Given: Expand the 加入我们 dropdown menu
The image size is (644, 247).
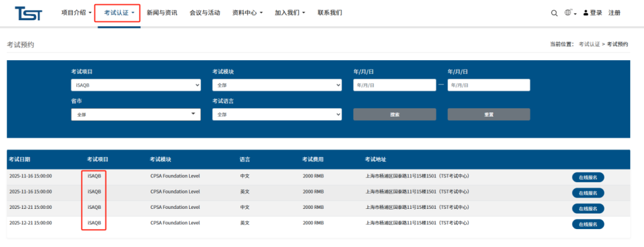Looking at the screenshot, I should pyautogui.click(x=290, y=12).
